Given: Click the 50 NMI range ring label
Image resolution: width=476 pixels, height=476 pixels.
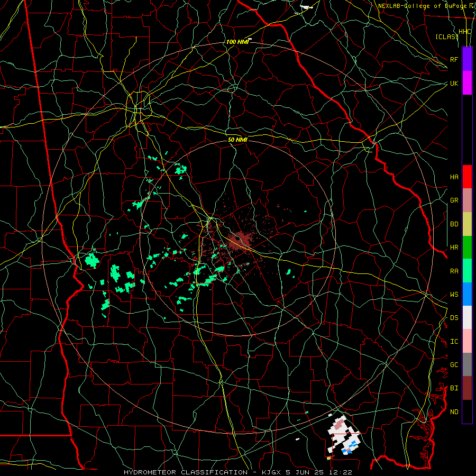Looking at the screenshot, I should [237, 140].
